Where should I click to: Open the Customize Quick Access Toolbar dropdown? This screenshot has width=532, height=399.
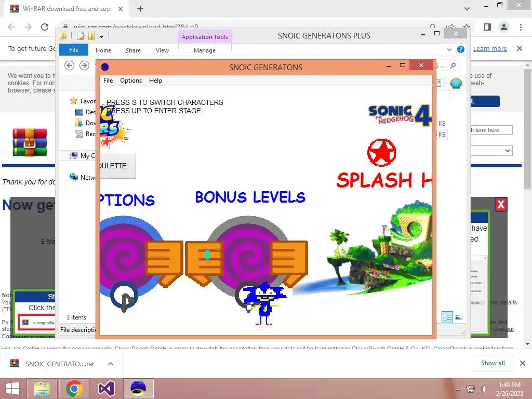[101, 36]
